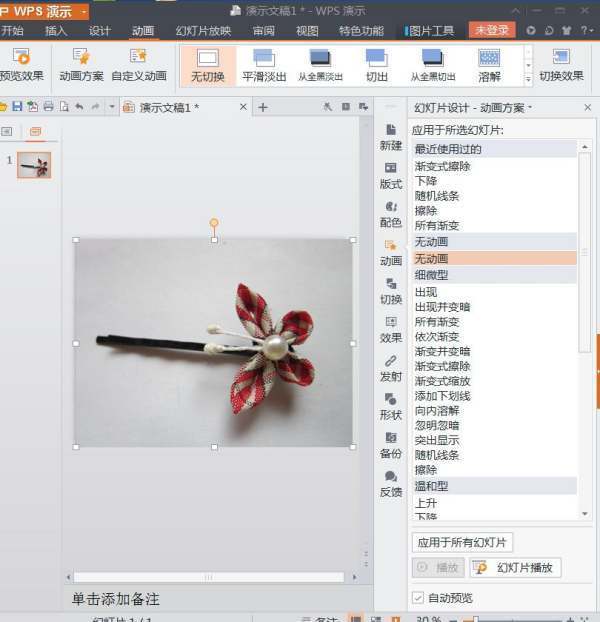Expand the quick access toolbar dropdown arrow
Viewport: 600px width, 622px height.
(111, 106)
